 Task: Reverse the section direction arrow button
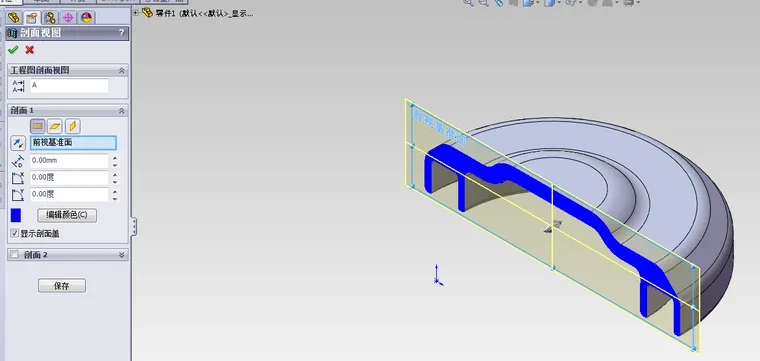click(18, 143)
